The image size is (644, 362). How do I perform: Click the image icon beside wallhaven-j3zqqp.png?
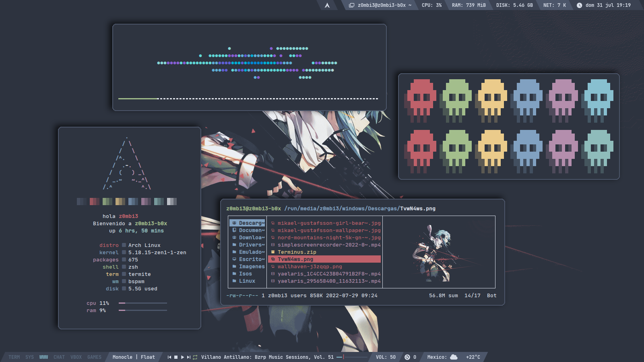[x=273, y=266]
